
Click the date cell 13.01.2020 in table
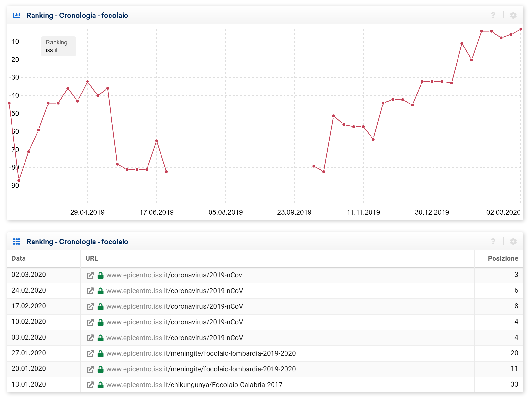[x=29, y=384]
